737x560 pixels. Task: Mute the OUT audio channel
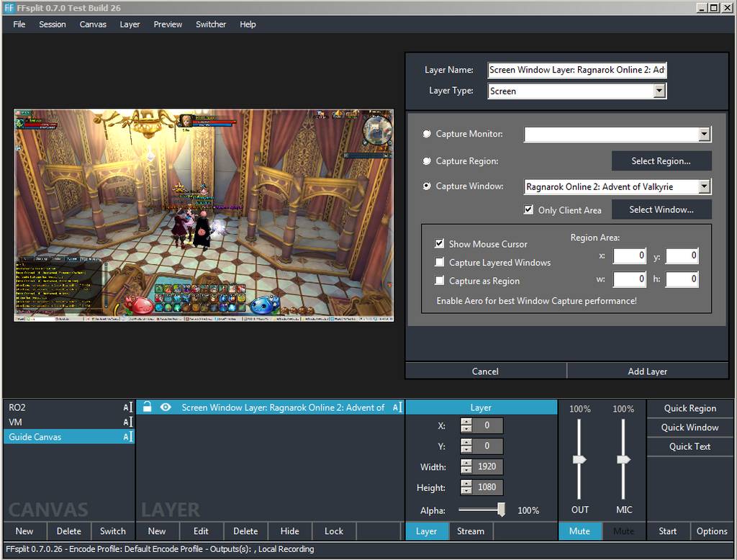point(579,530)
